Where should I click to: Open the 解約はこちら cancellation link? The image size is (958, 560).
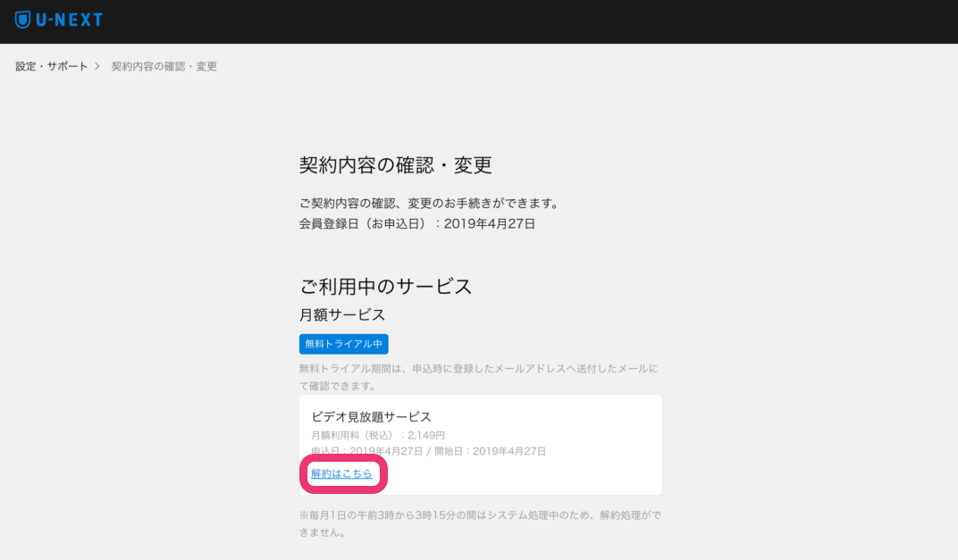341,474
